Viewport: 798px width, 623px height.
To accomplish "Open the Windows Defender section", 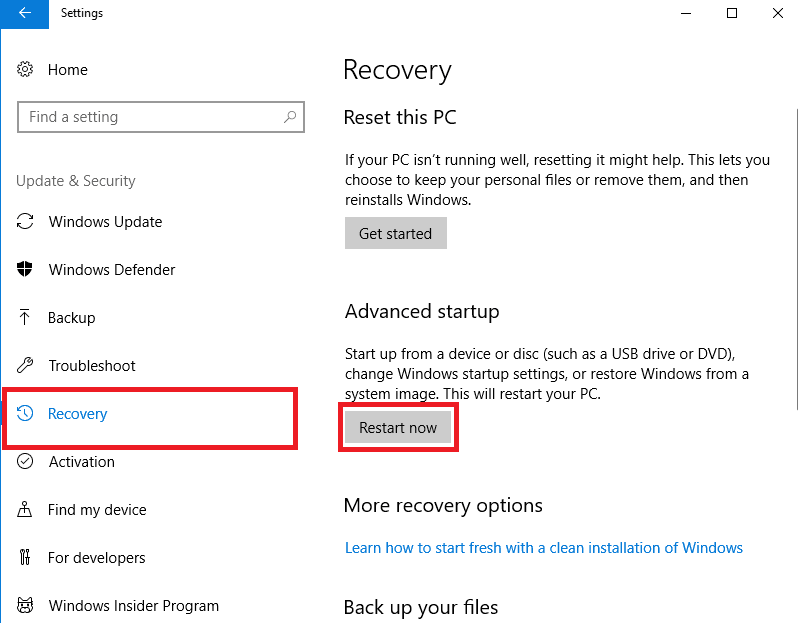I will [x=111, y=269].
